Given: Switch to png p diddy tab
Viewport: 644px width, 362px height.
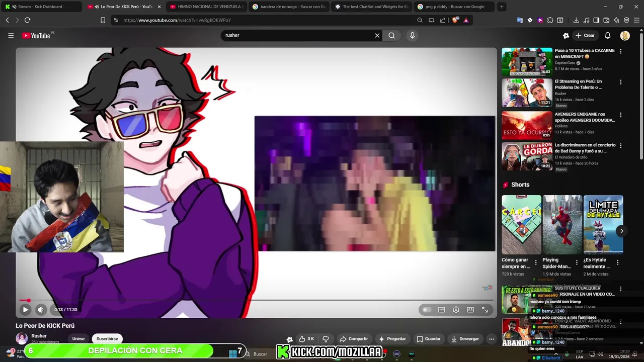Looking at the screenshot, I should [454, 7].
